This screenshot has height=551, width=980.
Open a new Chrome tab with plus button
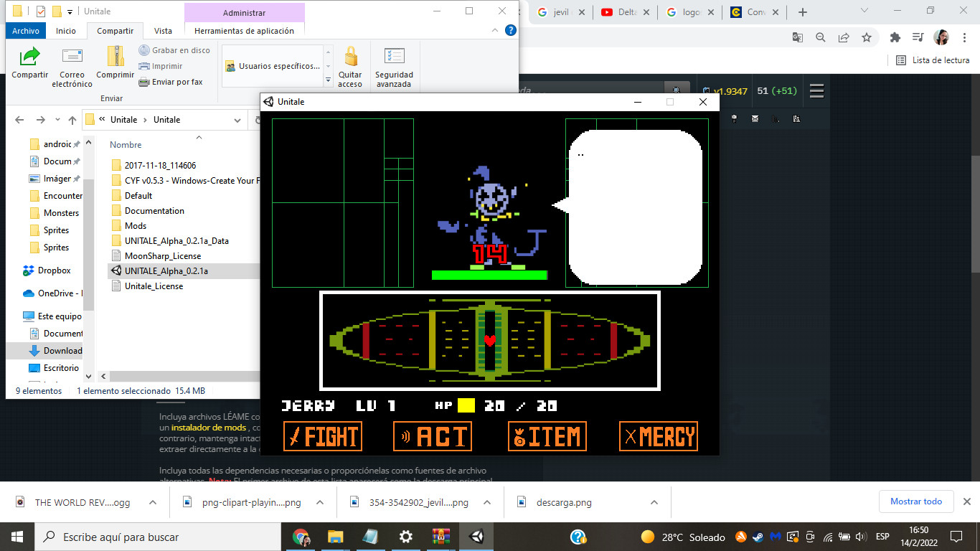[803, 12]
